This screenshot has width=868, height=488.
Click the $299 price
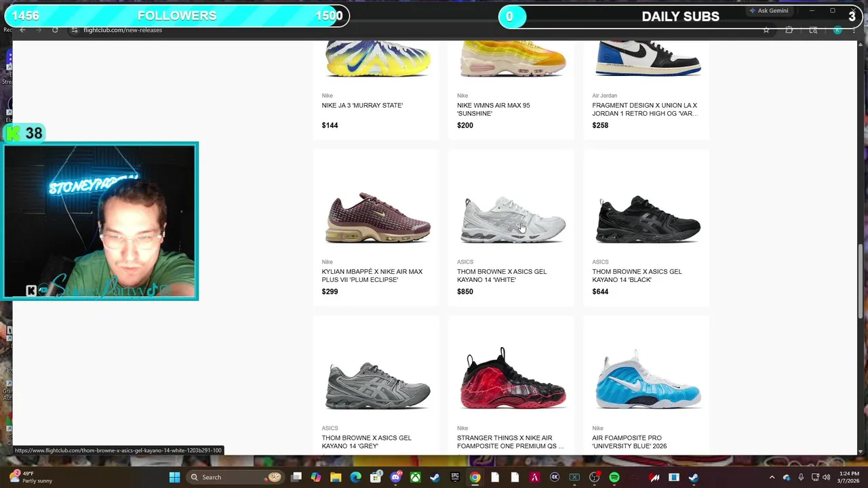tap(330, 291)
